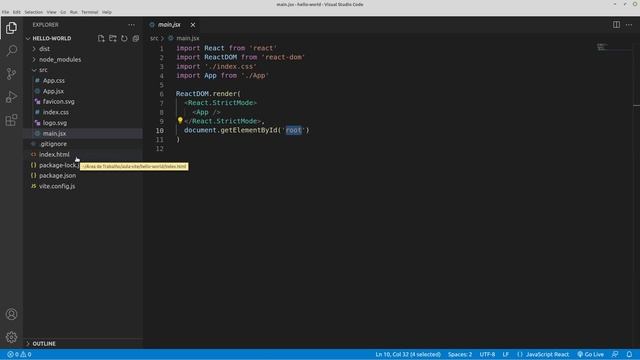Open Explorer views and more actions menu
640x360 pixels.
131,25
